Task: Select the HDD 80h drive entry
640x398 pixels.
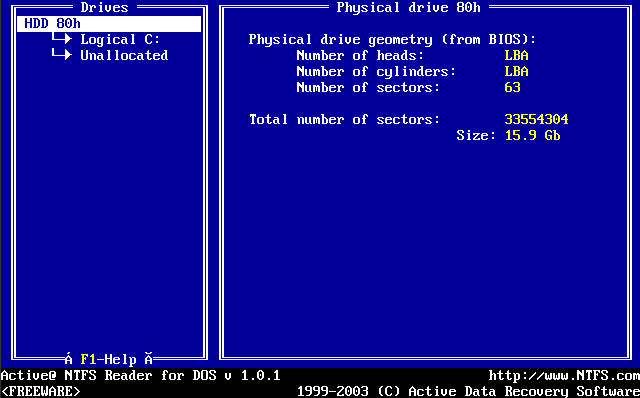Action: tap(109, 24)
